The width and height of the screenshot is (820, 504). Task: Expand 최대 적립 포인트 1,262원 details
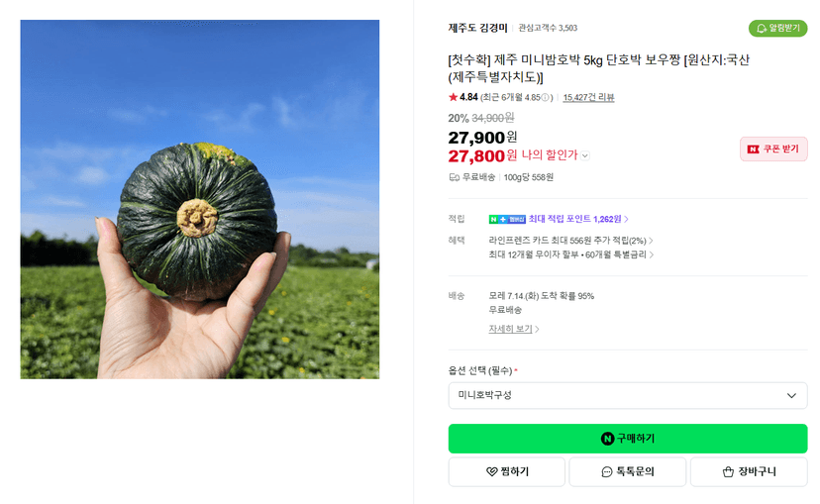point(578,219)
